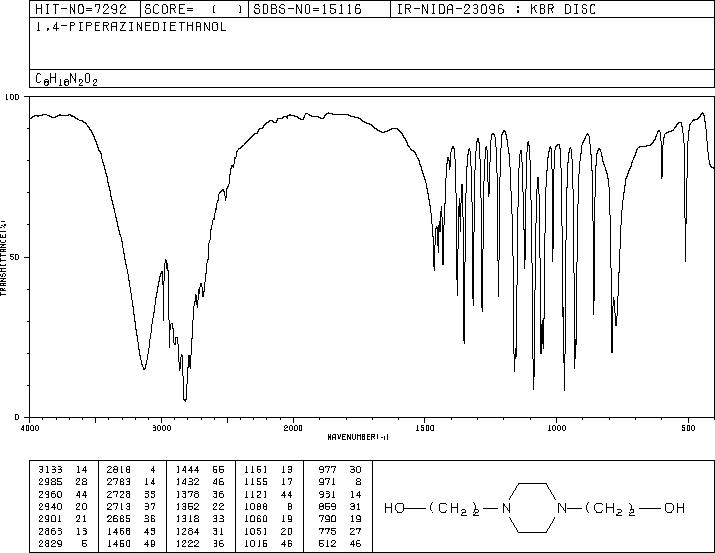Select the 2829 peak entry in the table
This screenshot has width=715, height=553.
point(63,543)
